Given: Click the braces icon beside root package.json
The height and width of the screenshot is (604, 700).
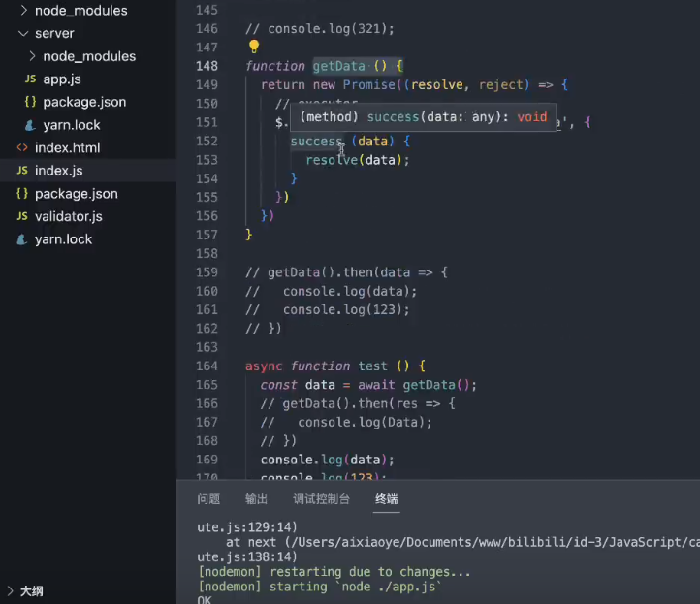Looking at the screenshot, I should [x=22, y=193].
